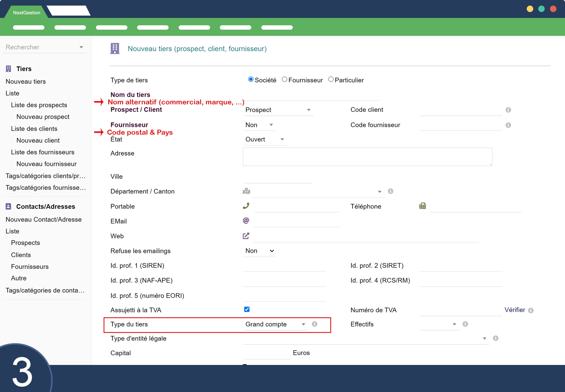Go to Liste des fournisseurs in the sidebar
The image size is (565, 392).
click(x=43, y=152)
